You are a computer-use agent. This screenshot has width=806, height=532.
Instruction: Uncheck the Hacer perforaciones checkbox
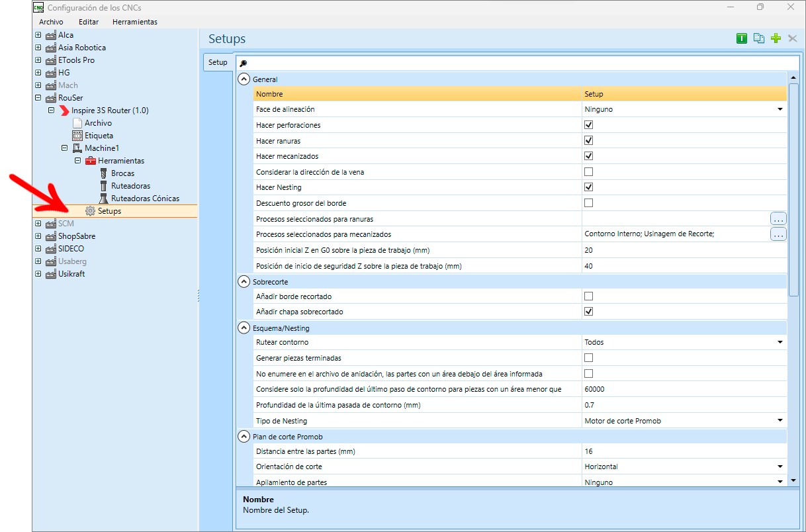(x=588, y=125)
